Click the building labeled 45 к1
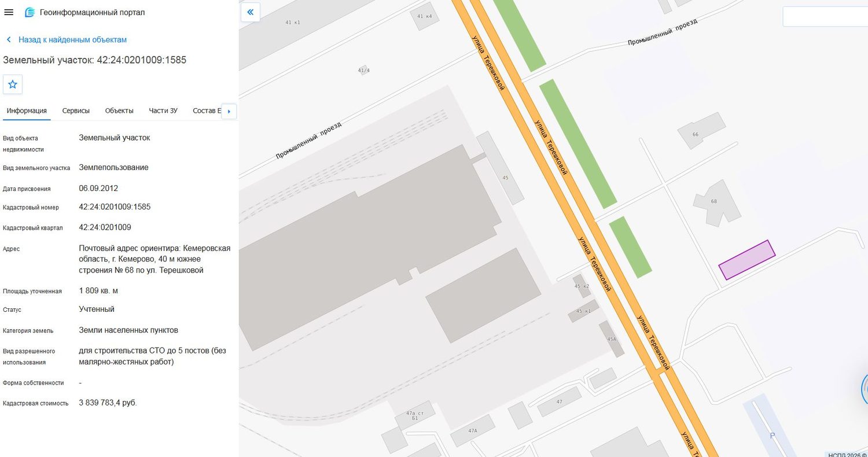The width and height of the screenshot is (868, 457). coord(583,311)
